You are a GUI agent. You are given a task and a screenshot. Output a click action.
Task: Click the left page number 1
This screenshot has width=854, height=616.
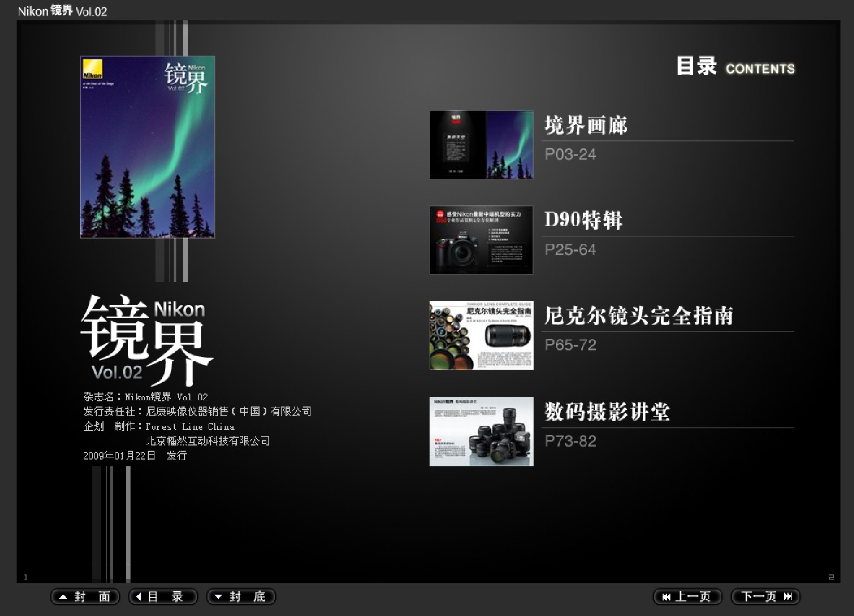[25, 577]
